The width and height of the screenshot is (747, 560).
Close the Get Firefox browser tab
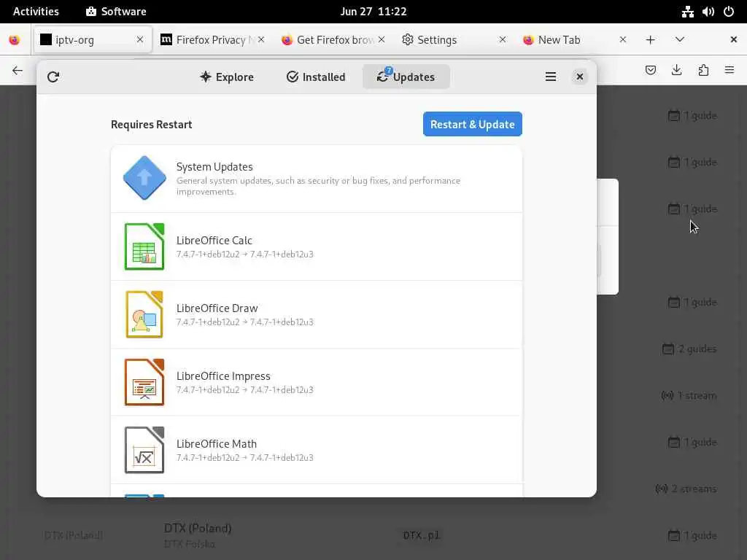pyautogui.click(x=382, y=39)
